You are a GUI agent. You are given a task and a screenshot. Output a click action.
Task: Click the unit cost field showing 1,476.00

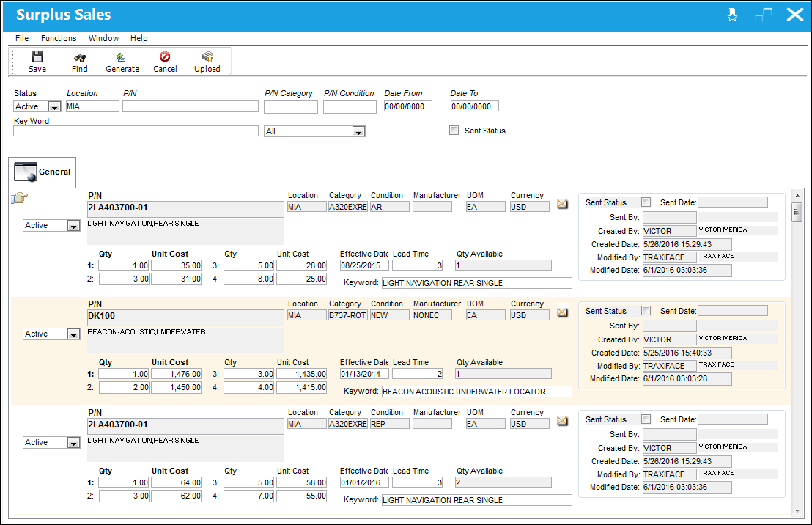pyautogui.click(x=177, y=374)
